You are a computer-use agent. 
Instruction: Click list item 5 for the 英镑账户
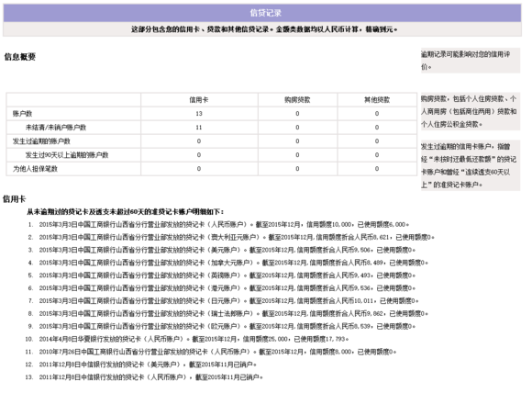[x=222, y=275]
